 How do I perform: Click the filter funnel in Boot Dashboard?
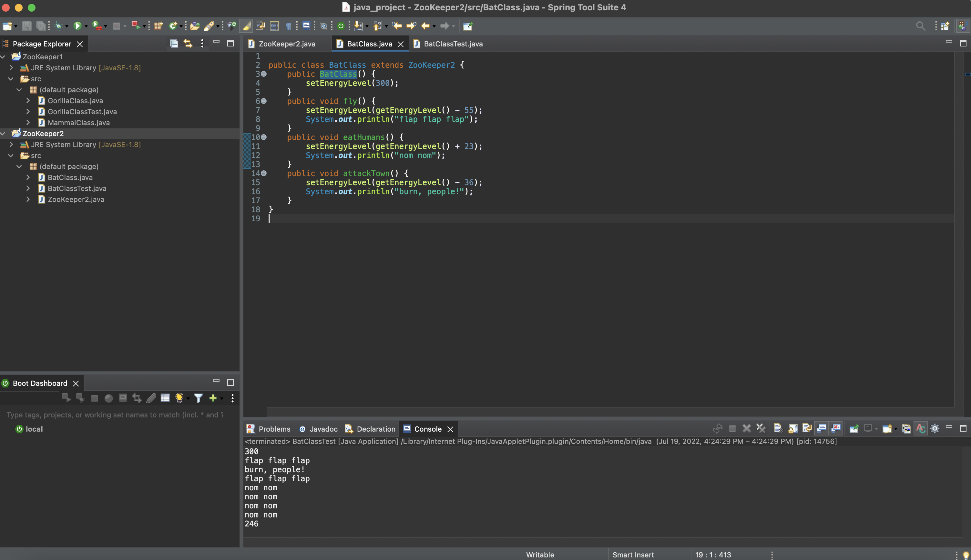coord(198,398)
